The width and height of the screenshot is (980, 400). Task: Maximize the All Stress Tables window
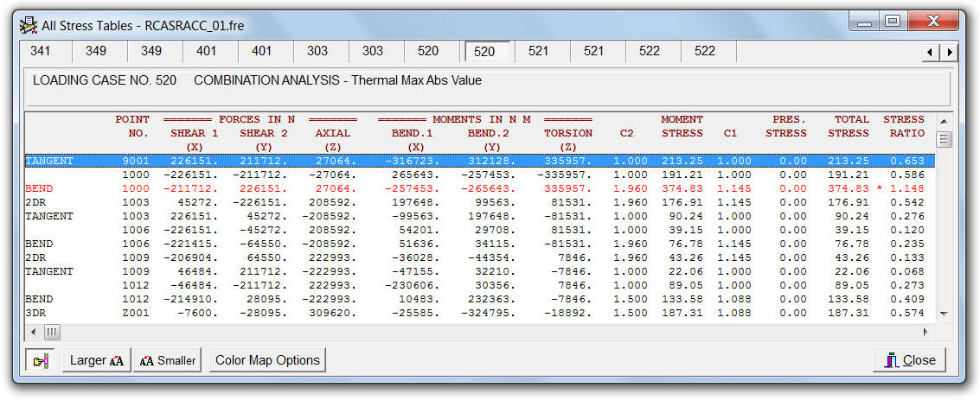click(x=894, y=22)
